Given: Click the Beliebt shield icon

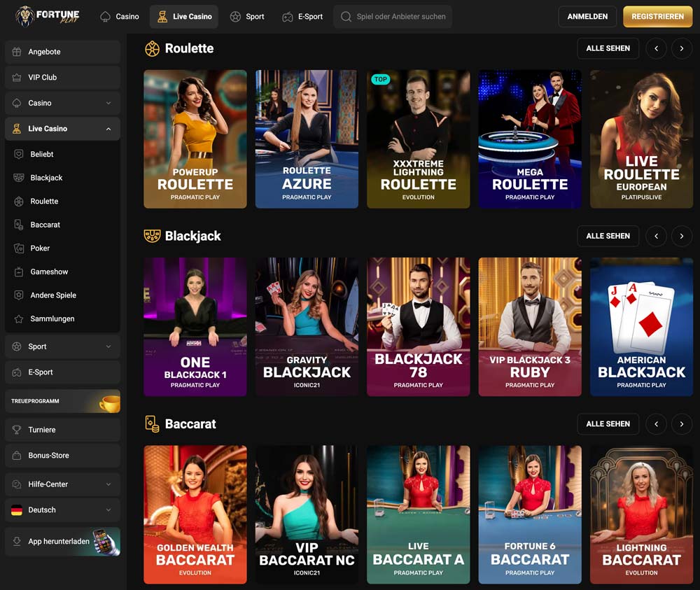Looking at the screenshot, I should pos(19,154).
